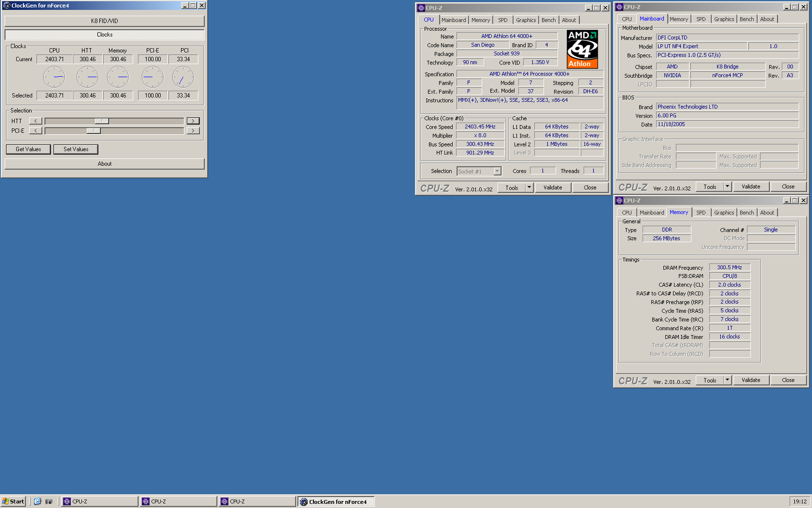The width and height of the screenshot is (812, 508).
Task: Click Get Values in ClockGen
Action: 28,149
